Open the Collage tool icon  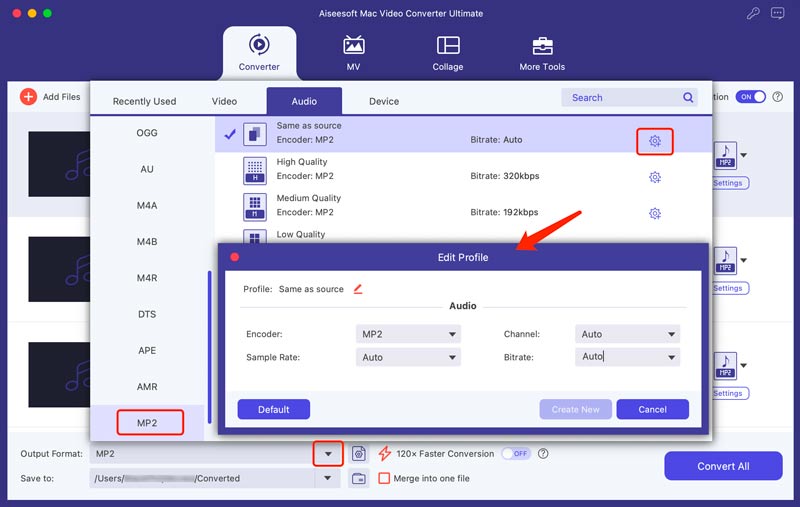coord(448,45)
